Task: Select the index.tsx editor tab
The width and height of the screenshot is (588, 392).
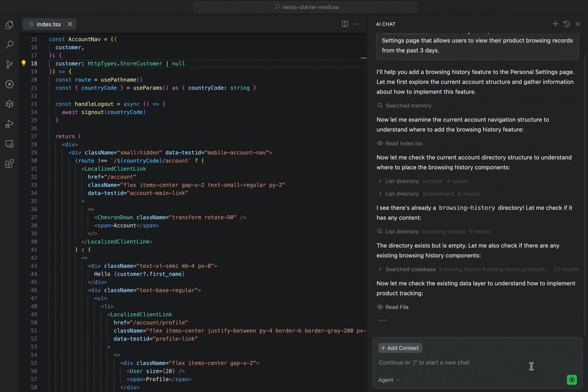Action: coord(49,24)
